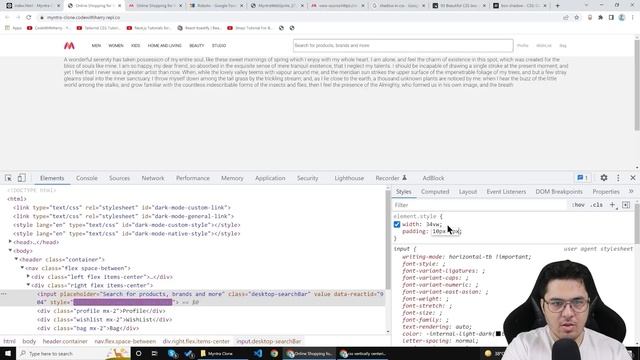Open the Network tab
The image size is (640, 360).
tap(153, 178)
